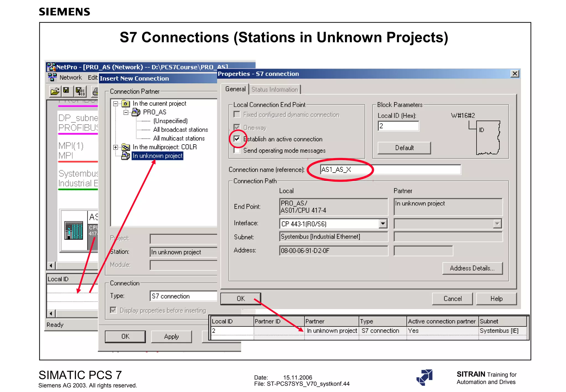Select '(Unspecified)' in connection partner tree
Viewport: 566px width, 392px height.
point(171,121)
